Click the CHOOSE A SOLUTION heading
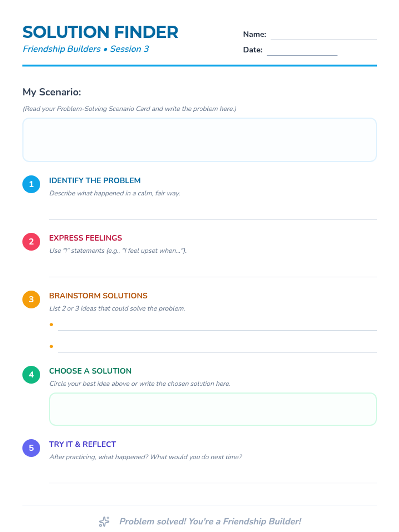 pyautogui.click(x=90, y=371)
